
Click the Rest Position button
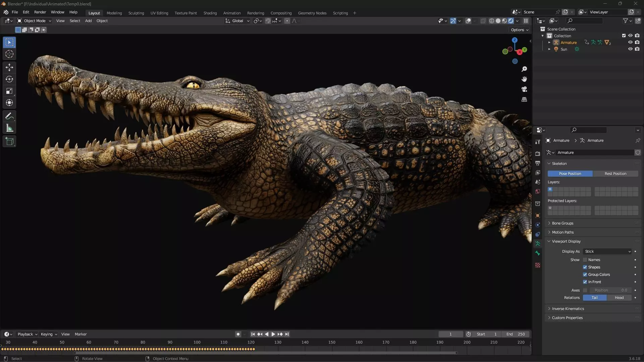tap(615, 174)
